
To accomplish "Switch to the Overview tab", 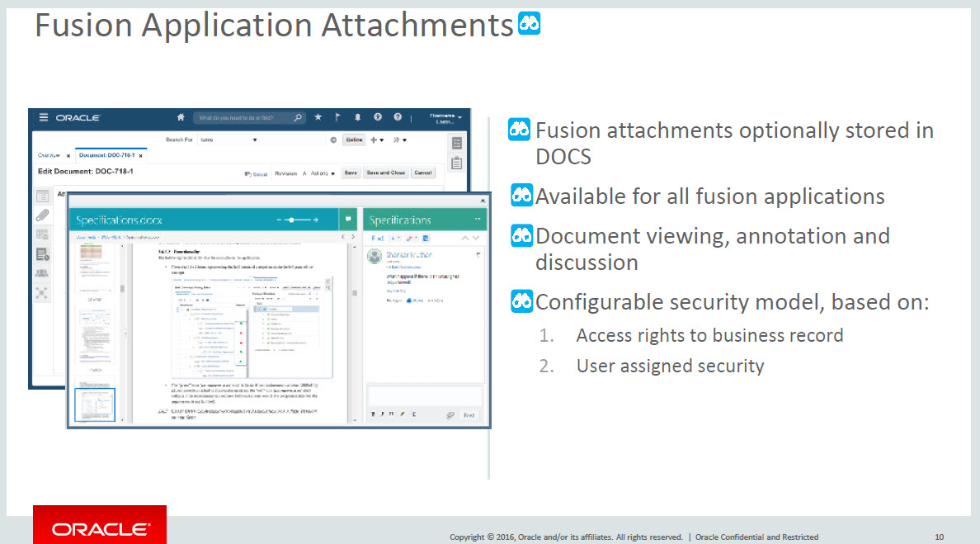I will coord(49,155).
